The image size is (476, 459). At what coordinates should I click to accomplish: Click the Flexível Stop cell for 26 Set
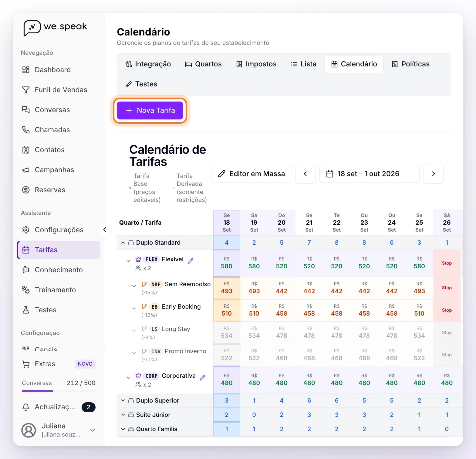click(x=447, y=263)
